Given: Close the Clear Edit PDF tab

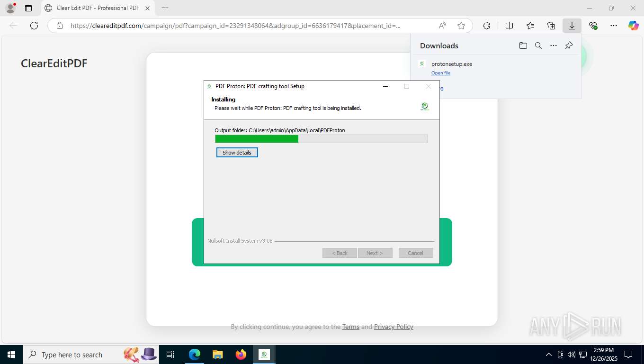Looking at the screenshot, I should click(147, 8).
